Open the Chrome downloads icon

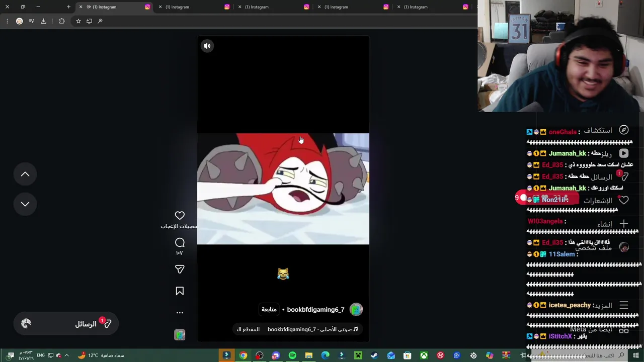pyautogui.click(x=43, y=21)
